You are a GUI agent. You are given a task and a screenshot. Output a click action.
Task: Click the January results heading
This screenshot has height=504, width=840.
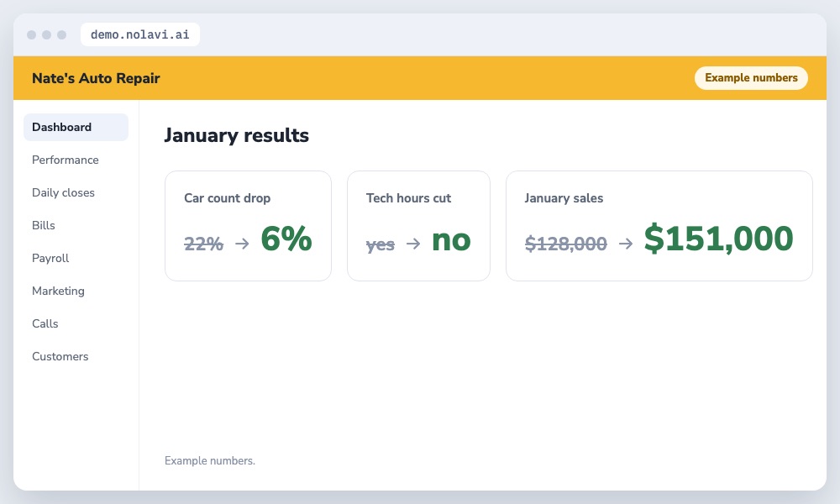tap(236, 135)
